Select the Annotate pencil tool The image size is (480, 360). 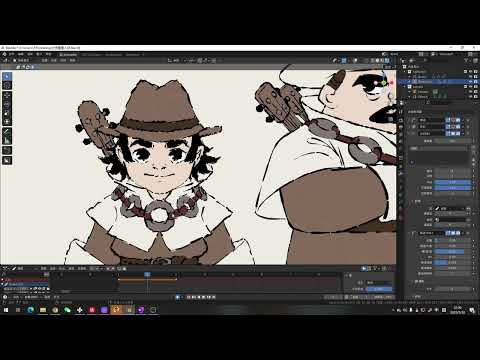pos(7,132)
